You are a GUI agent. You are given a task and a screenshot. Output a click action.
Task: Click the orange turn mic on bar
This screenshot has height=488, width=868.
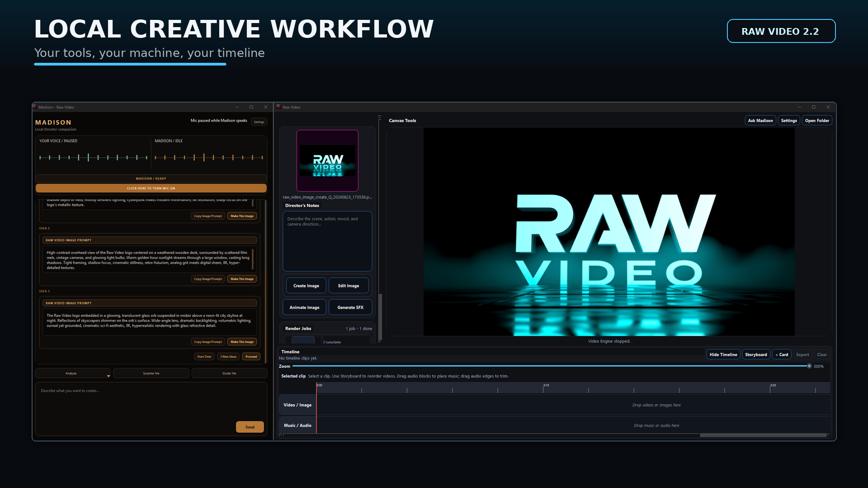[151, 188]
